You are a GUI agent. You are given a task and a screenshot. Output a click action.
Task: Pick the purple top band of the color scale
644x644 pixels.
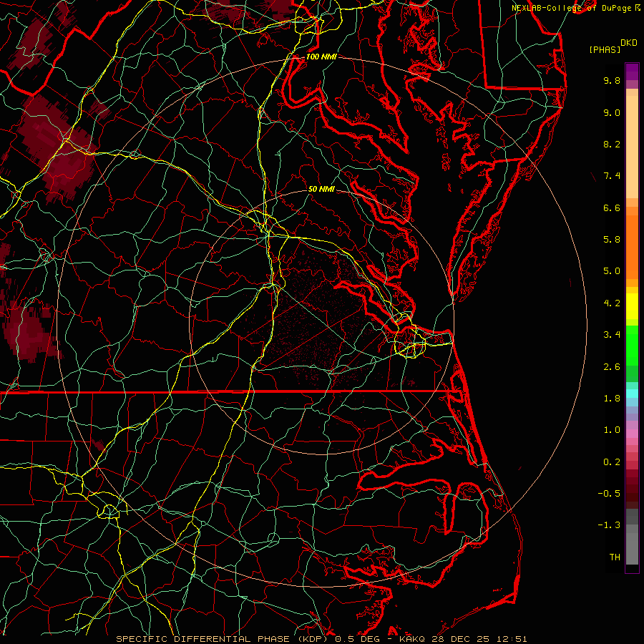click(x=632, y=72)
